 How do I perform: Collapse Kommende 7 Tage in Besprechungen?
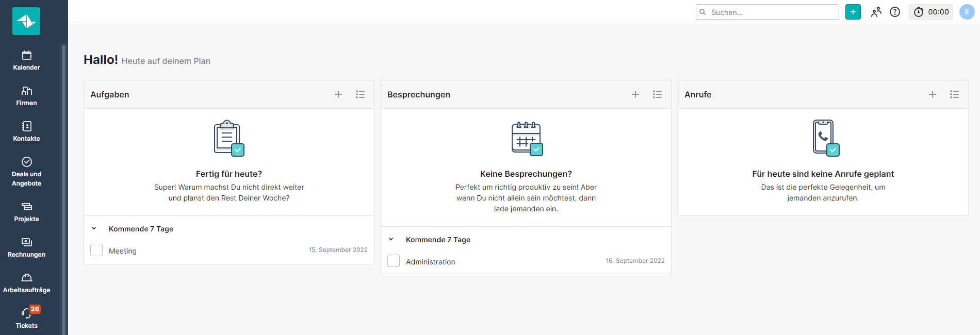point(391,239)
